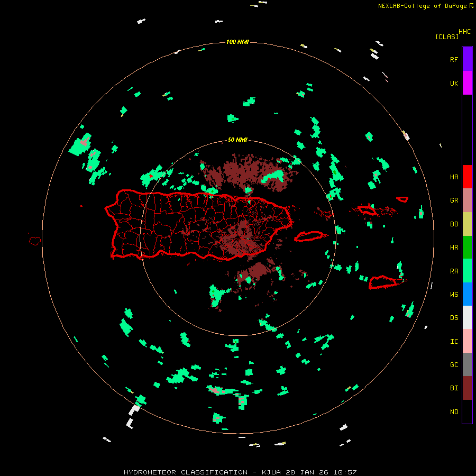Click the GC legend label
The image size is (476, 476).
pyautogui.click(x=454, y=365)
